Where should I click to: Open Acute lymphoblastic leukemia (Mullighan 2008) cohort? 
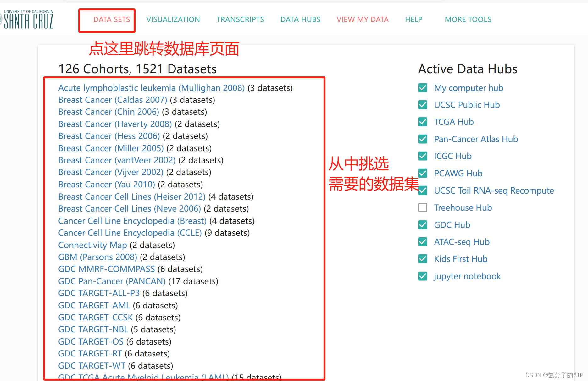pyautogui.click(x=152, y=88)
